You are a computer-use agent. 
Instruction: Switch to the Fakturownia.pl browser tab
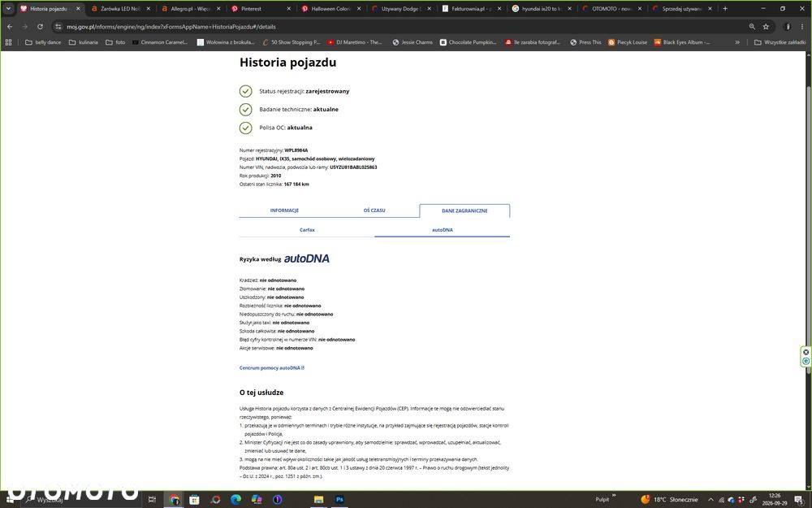click(x=473, y=8)
